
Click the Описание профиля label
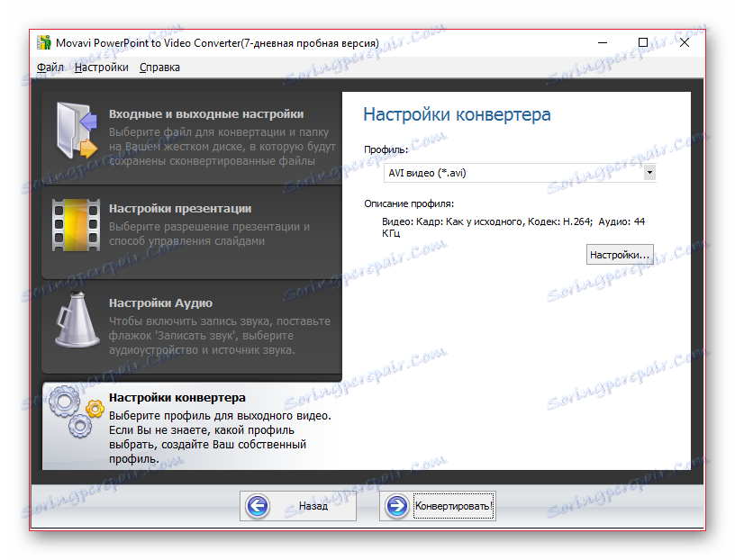[x=409, y=203]
